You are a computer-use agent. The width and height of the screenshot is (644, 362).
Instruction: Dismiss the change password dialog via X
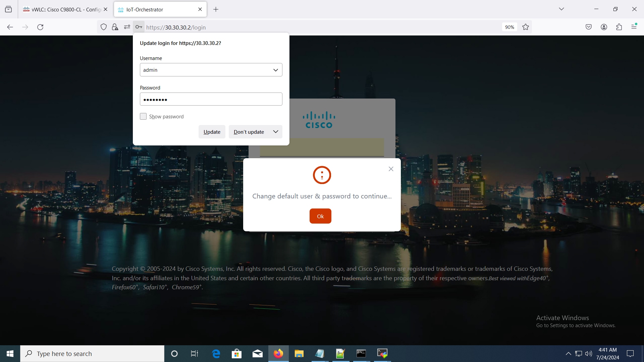coord(391,169)
